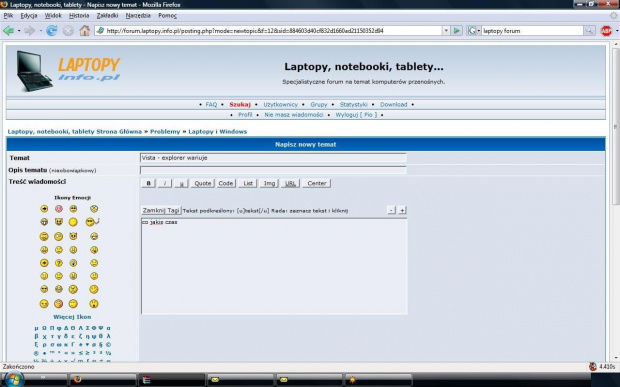Click the search magnifier icon
The height and width of the screenshot is (387, 620).
coord(589,30)
